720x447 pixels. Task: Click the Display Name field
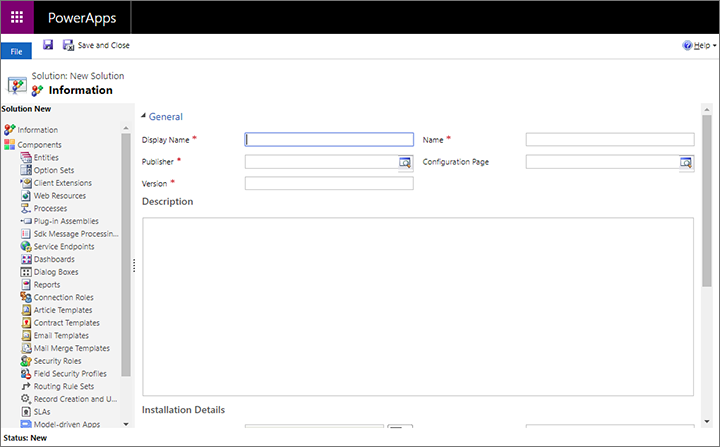point(329,139)
